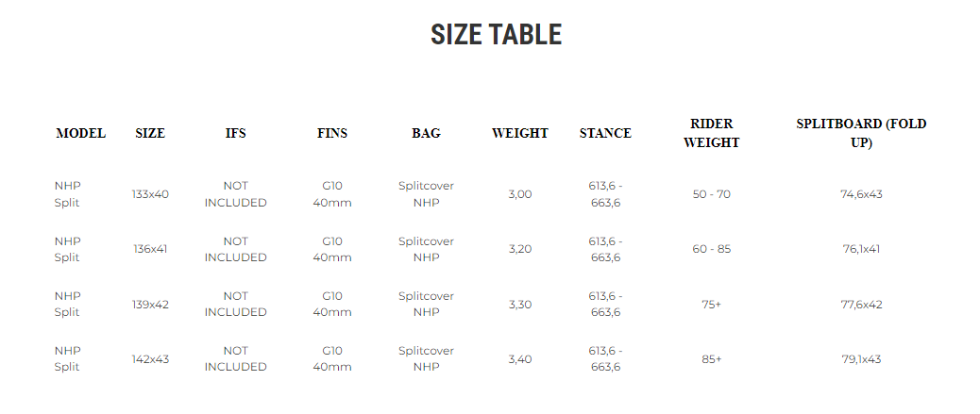Screen dimensions: 980x414
Task: Select the FINS column header
Action: [x=332, y=133]
